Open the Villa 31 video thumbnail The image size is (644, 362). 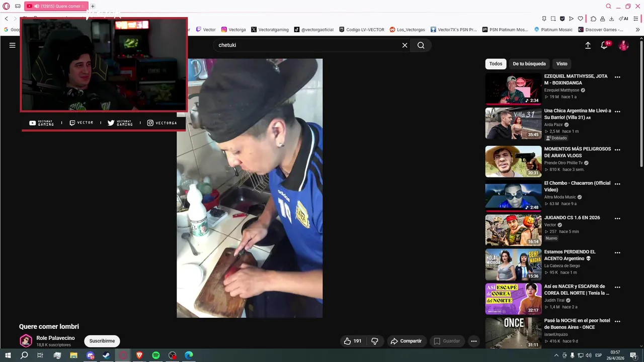(x=513, y=123)
